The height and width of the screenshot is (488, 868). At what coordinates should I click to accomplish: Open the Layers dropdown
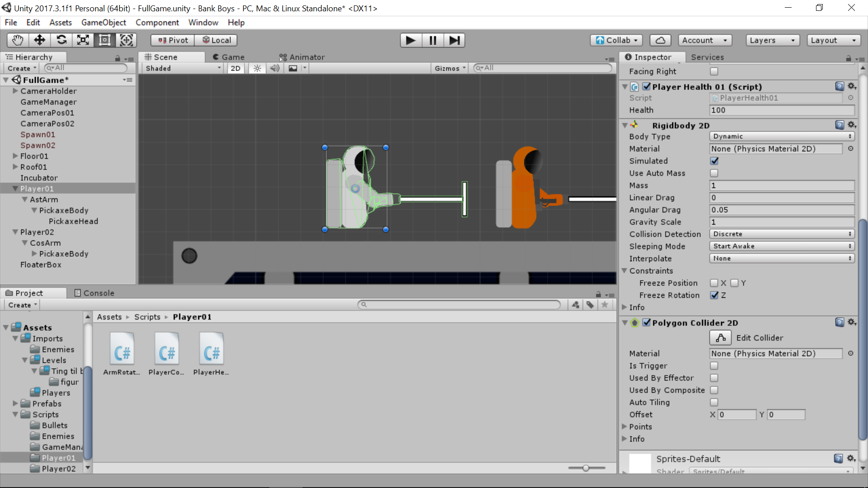pyautogui.click(x=773, y=40)
